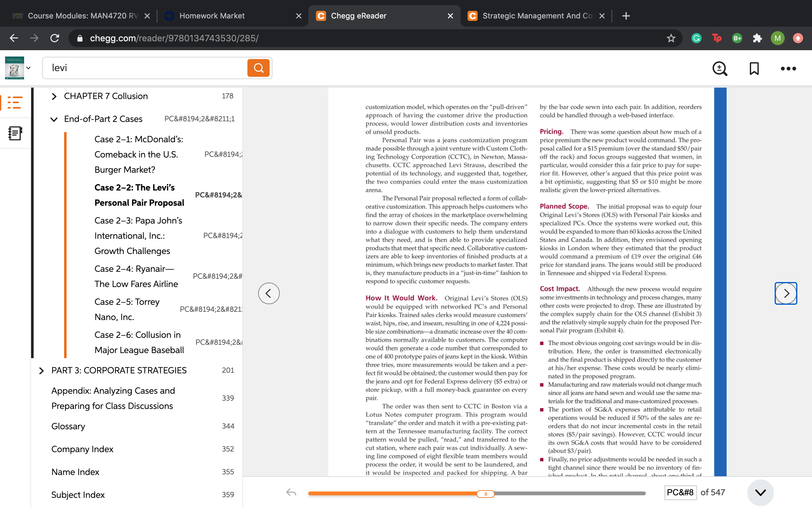
Task: Click the orange search button
Action: pyautogui.click(x=258, y=68)
